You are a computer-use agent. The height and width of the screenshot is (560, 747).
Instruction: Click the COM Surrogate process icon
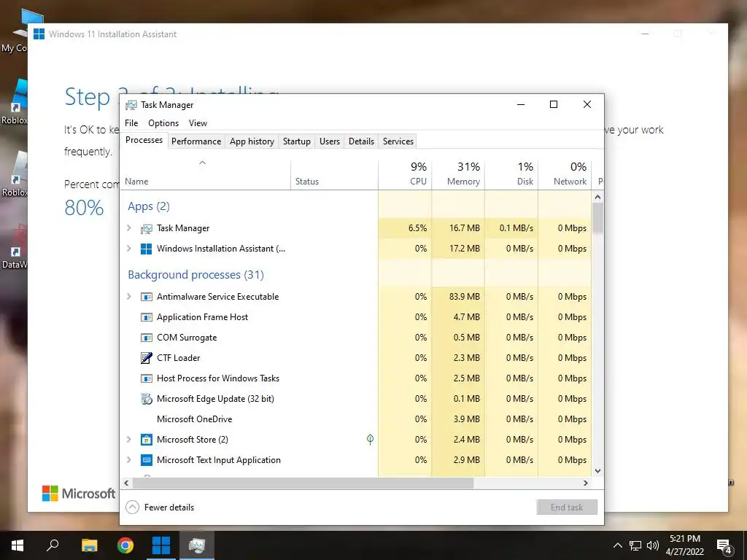click(x=146, y=338)
